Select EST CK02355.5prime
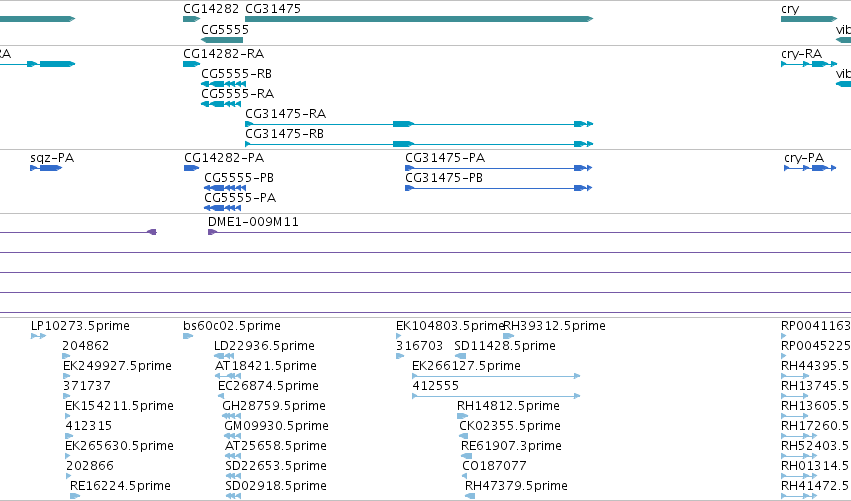This screenshot has height=501, width=851. tap(463, 436)
